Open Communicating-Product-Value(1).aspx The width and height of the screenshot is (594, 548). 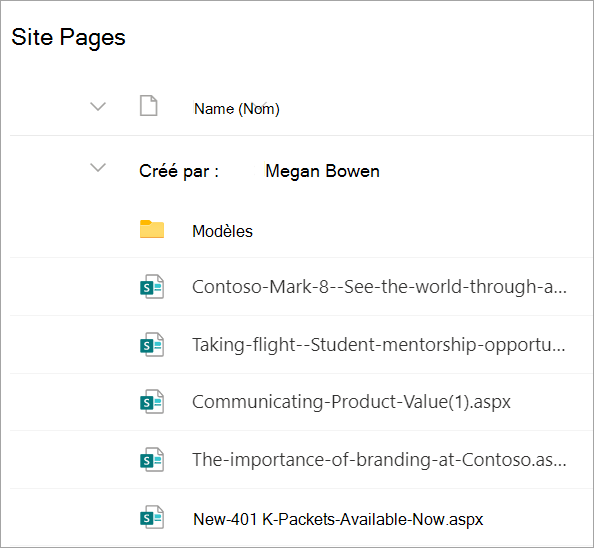[351, 402]
